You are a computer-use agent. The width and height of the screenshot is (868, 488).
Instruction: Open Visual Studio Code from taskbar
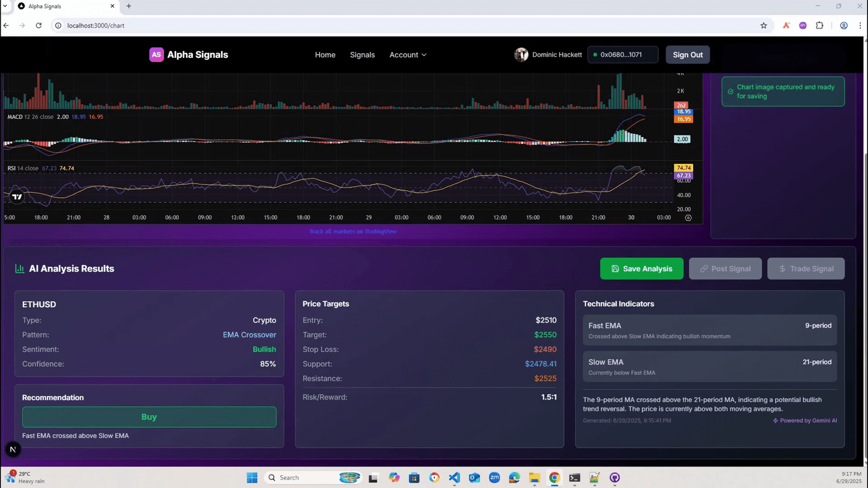(454, 478)
